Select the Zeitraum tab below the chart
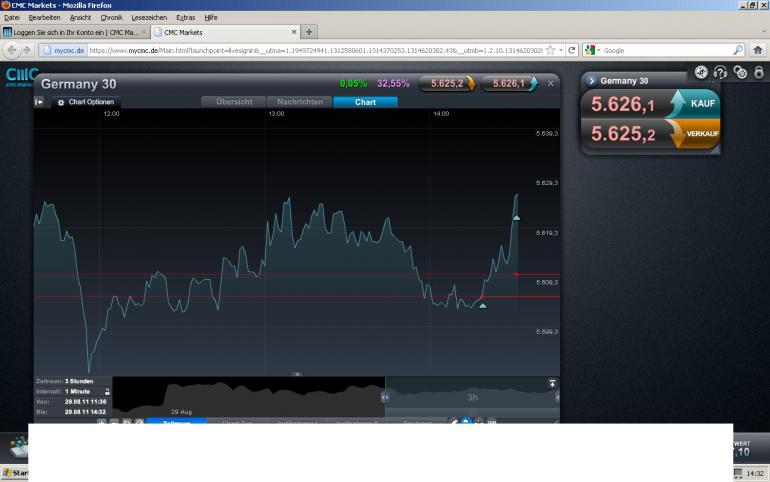This screenshot has height=482, width=770. [176, 421]
